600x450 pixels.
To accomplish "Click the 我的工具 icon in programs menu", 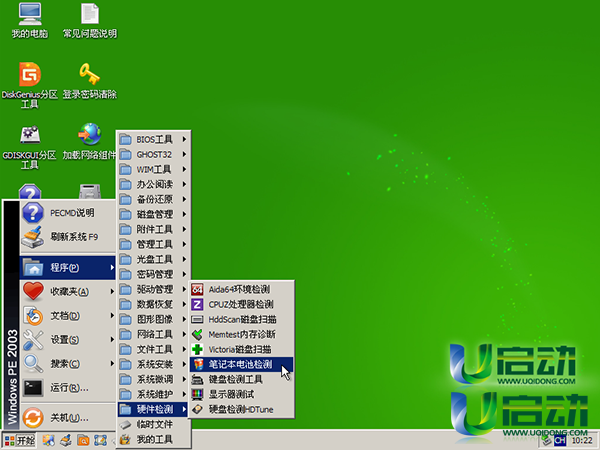I will coord(125,439).
